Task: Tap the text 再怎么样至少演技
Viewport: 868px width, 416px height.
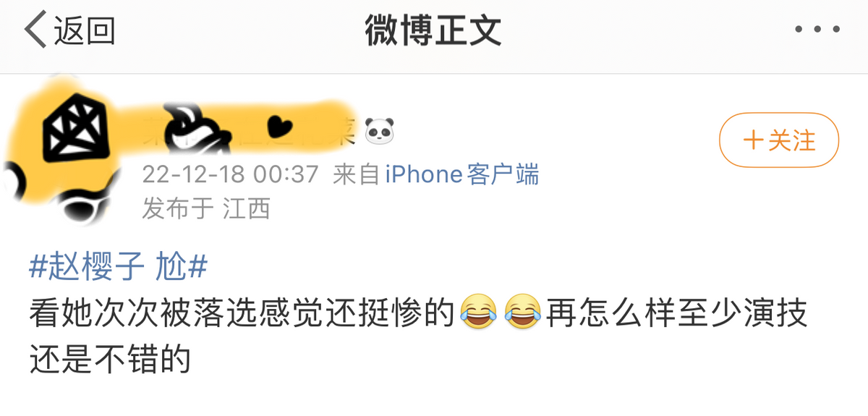Action: click(x=677, y=313)
